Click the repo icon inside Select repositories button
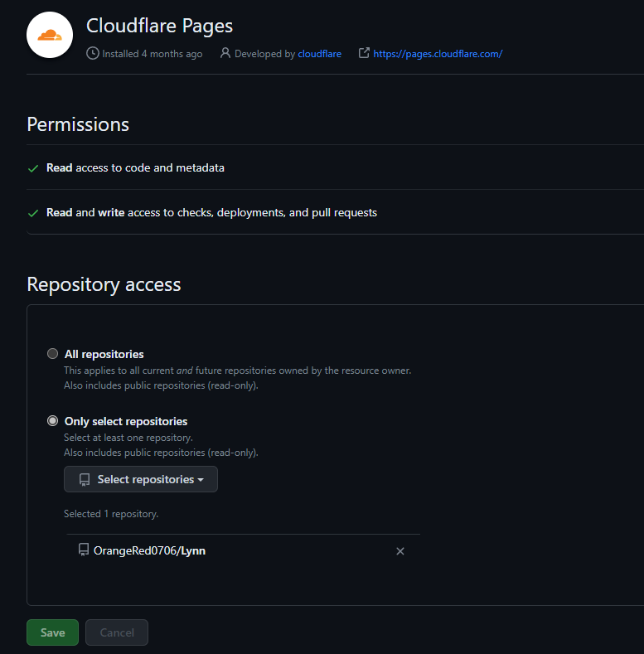 (x=84, y=480)
